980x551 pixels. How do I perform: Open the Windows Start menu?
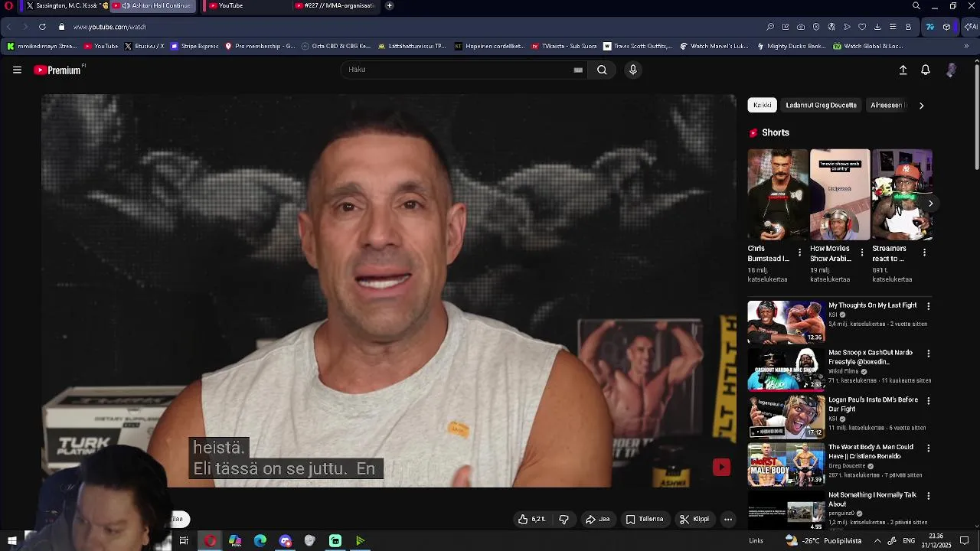point(11,541)
